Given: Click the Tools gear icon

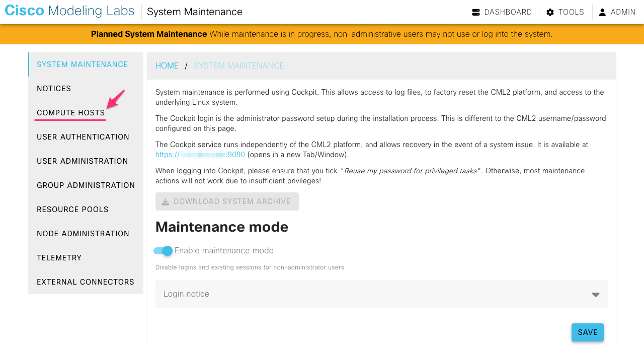Looking at the screenshot, I should coord(550,12).
